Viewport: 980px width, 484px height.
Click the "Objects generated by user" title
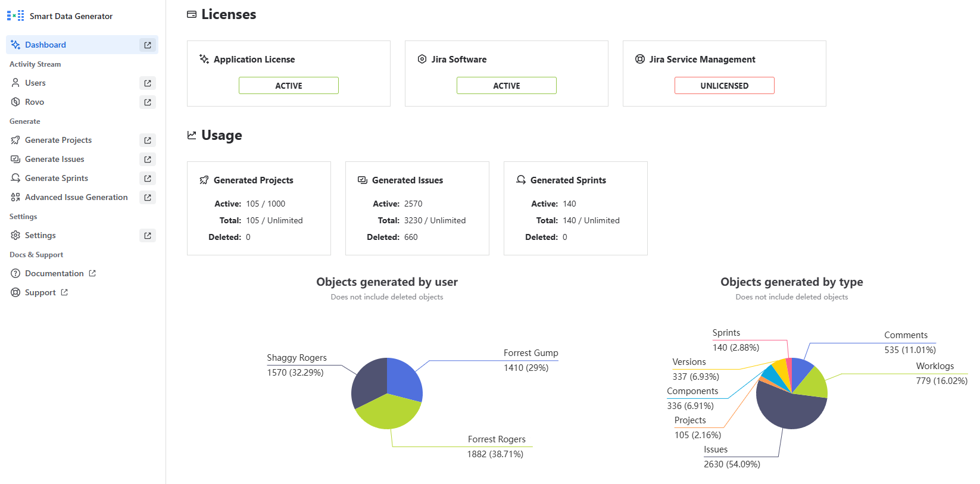[x=387, y=282]
